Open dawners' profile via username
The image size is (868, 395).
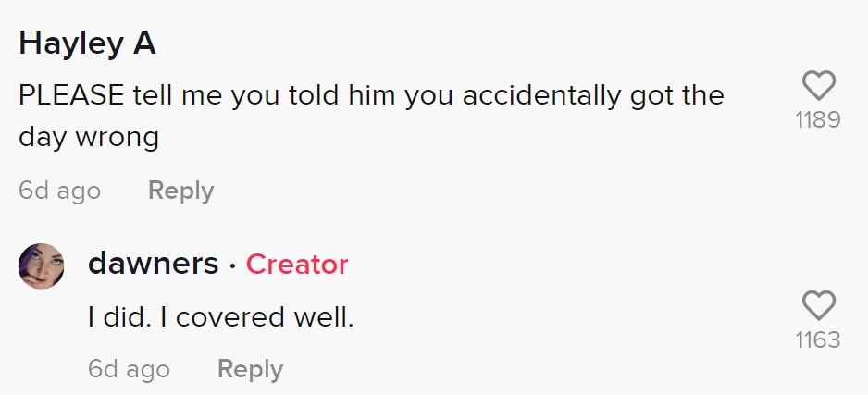(x=154, y=264)
